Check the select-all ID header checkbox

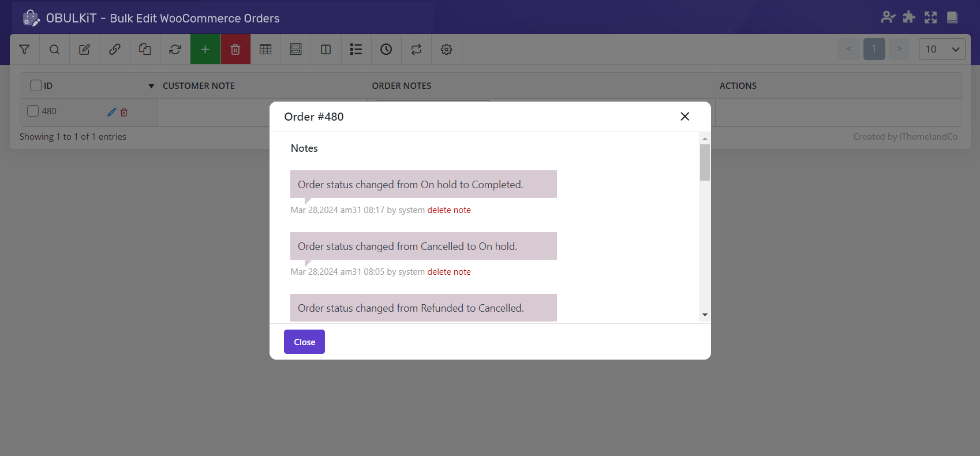[x=36, y=85]
